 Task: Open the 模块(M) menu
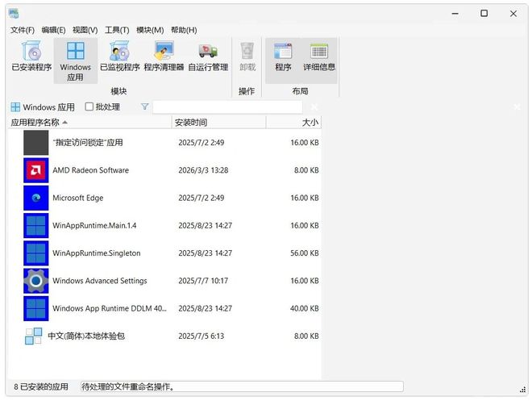tap(150, 30)
